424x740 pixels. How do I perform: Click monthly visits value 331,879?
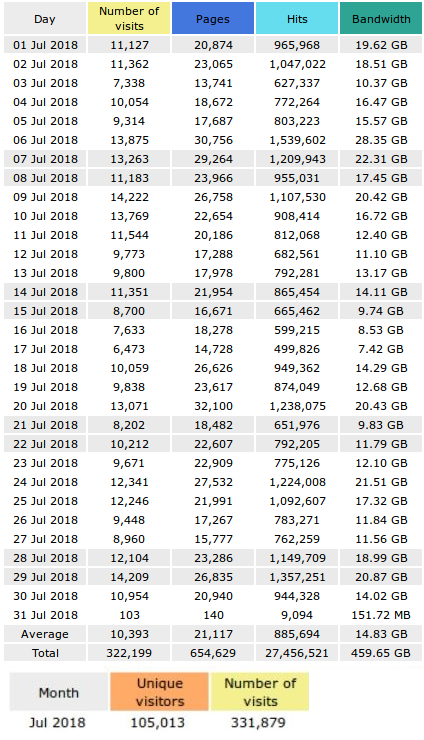click(x=258, y=723)
